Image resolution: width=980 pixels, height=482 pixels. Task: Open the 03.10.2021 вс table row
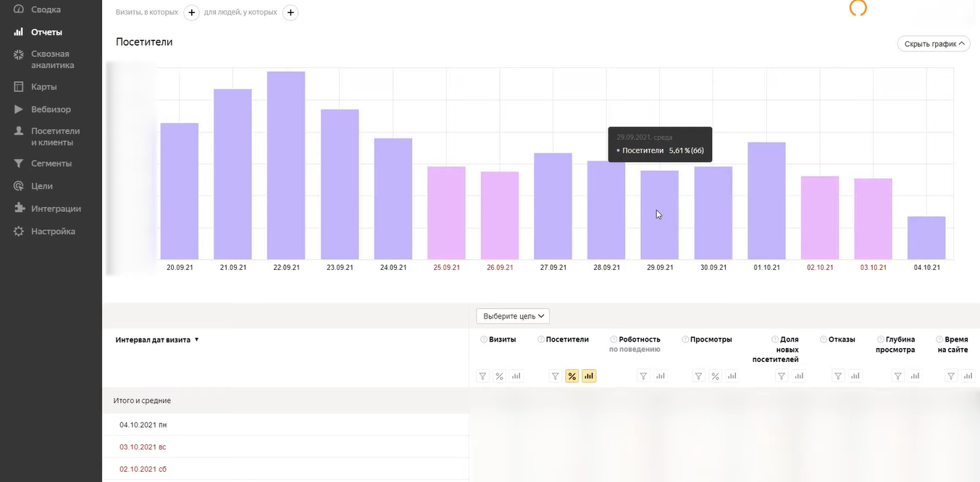point(143,447)
